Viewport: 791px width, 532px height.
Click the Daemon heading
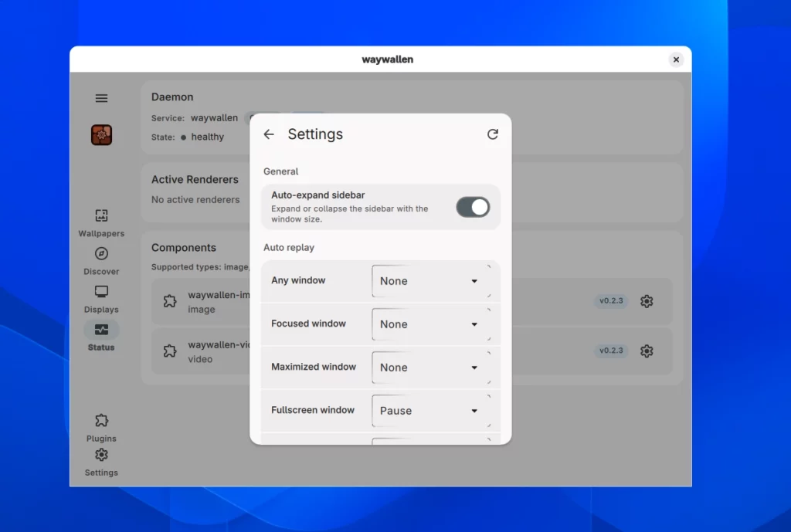click(172, 97)
